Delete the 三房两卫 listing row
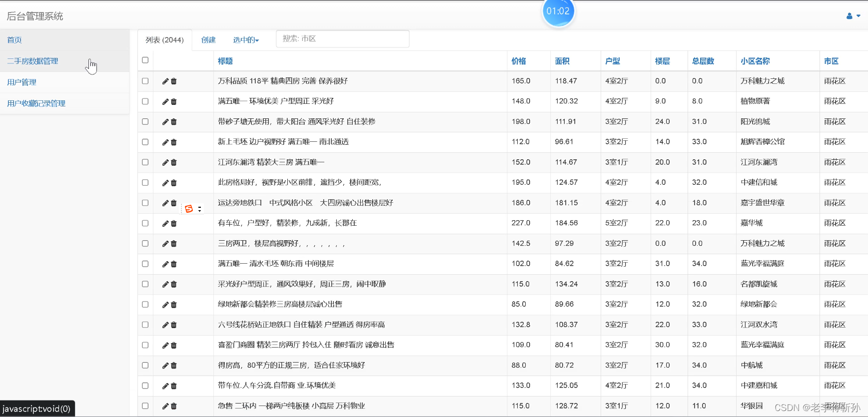The image size is (868, 417). point(174,244)
